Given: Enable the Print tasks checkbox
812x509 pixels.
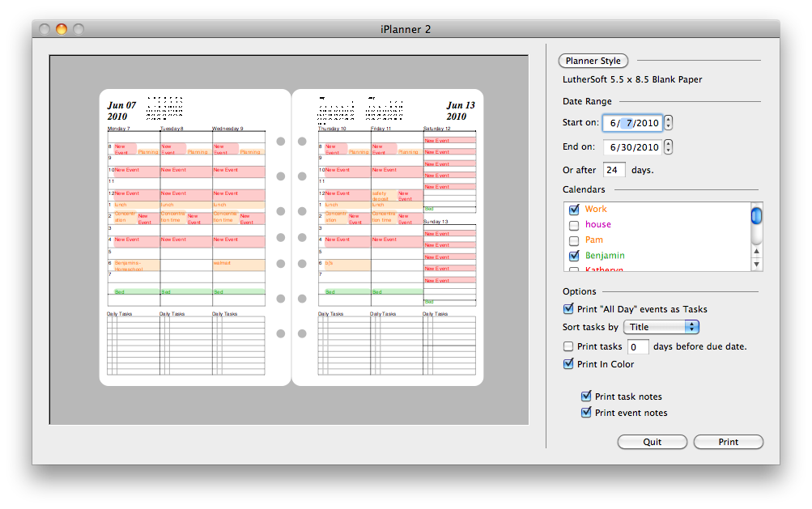Looking at the screenshot, I should tap(568, 346).
